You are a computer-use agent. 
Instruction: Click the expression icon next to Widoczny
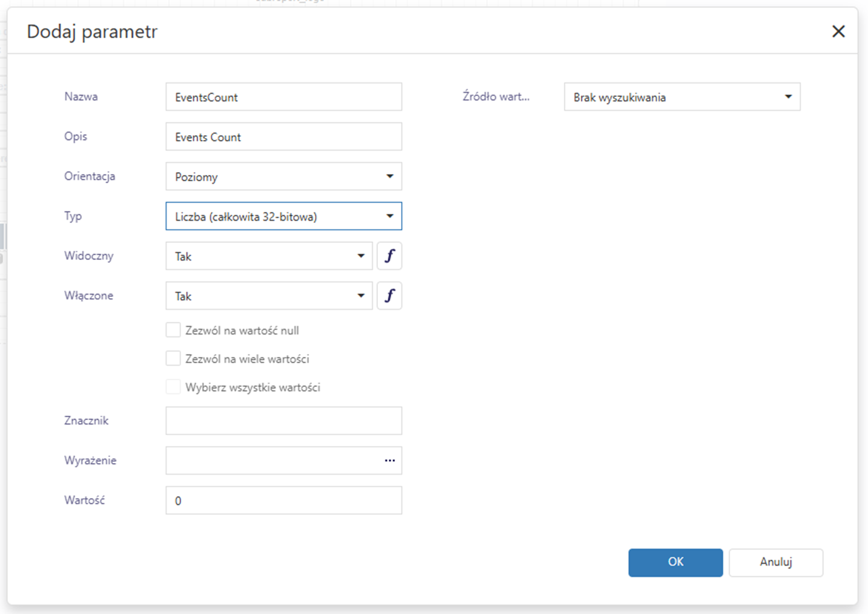[x=389, y=256]
